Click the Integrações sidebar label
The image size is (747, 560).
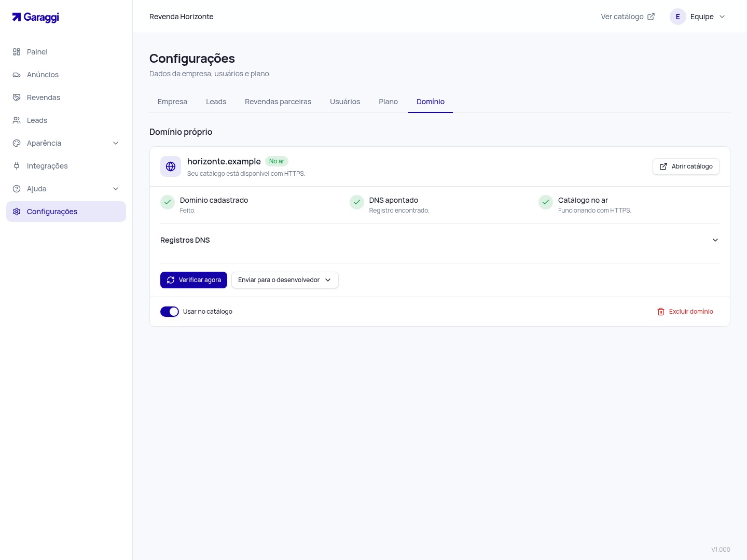pos(47,166)
